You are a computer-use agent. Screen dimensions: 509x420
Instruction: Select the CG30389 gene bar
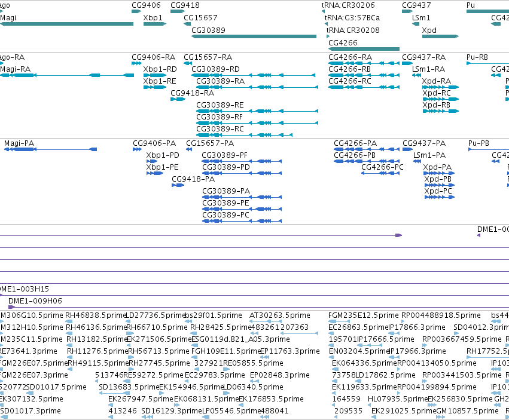(254, 36)
